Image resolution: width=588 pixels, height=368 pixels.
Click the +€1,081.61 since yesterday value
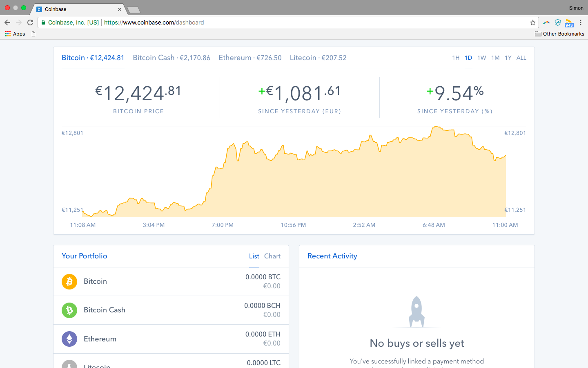tap(299, 93)
